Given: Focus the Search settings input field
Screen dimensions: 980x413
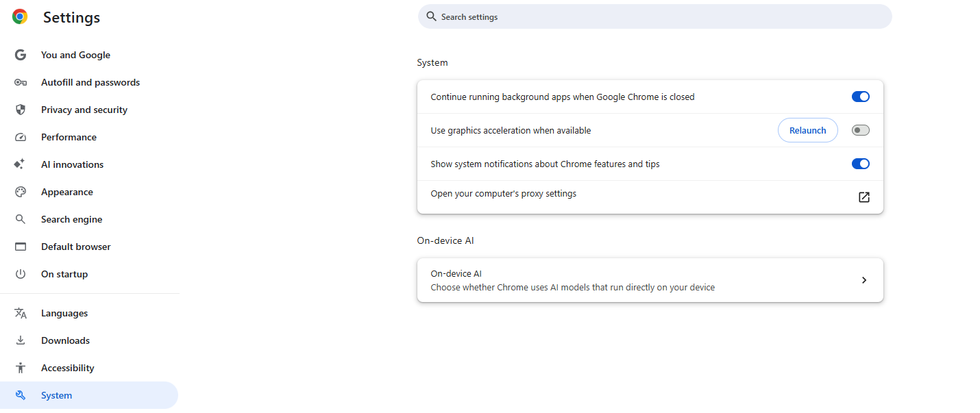Looking at the screenshot, I should tap(655, 16).
